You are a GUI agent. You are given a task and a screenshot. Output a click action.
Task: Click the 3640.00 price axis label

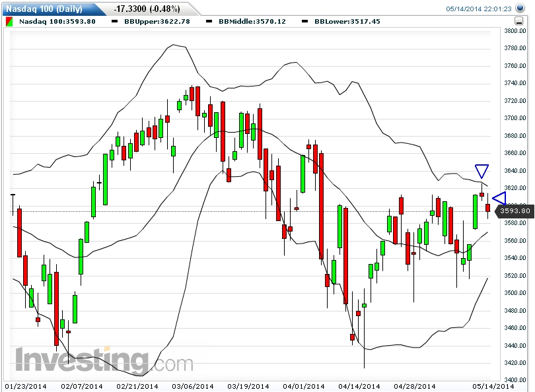515,170
